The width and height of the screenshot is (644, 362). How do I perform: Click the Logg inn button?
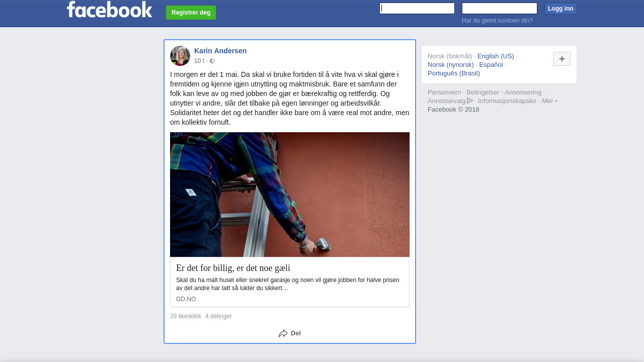pos(560,9)
